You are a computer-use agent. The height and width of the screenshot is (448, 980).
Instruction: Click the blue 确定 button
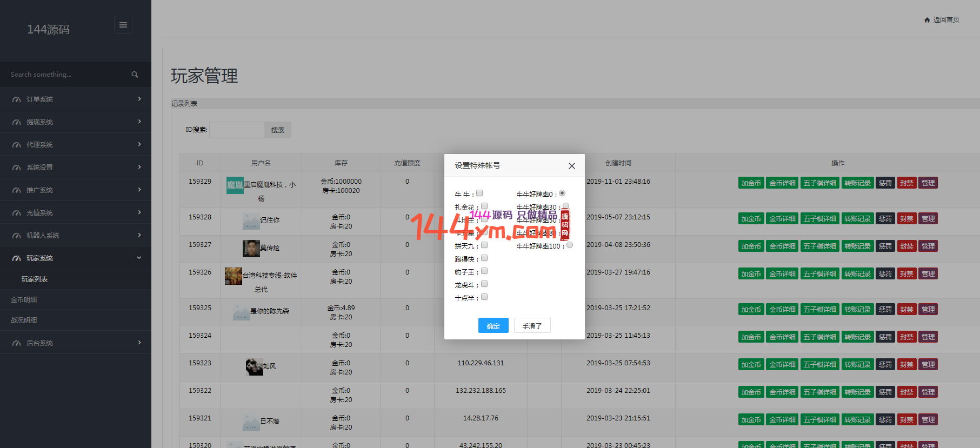[x=493, y=326]
